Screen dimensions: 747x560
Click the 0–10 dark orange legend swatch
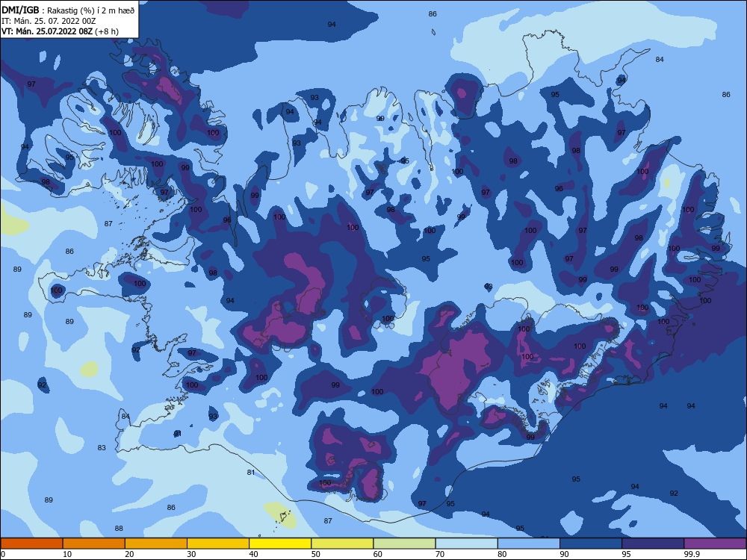pyautogui.click(x=31, y=544)
